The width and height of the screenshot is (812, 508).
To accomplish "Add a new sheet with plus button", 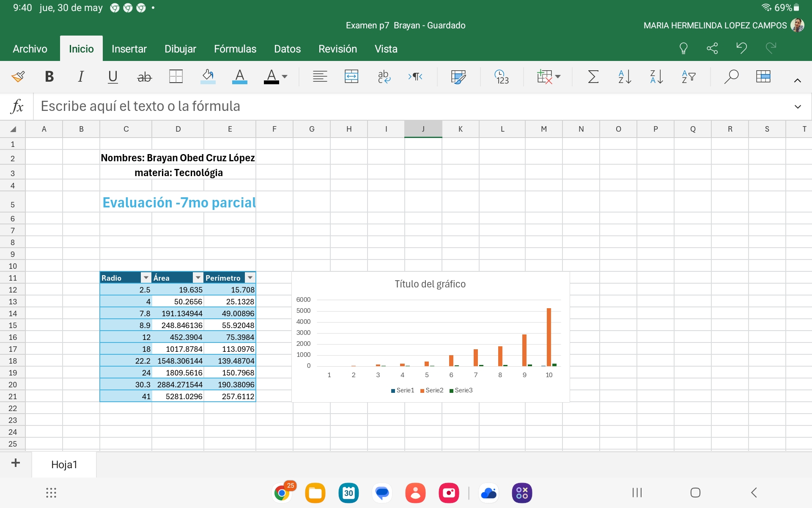I will [16, 463].
